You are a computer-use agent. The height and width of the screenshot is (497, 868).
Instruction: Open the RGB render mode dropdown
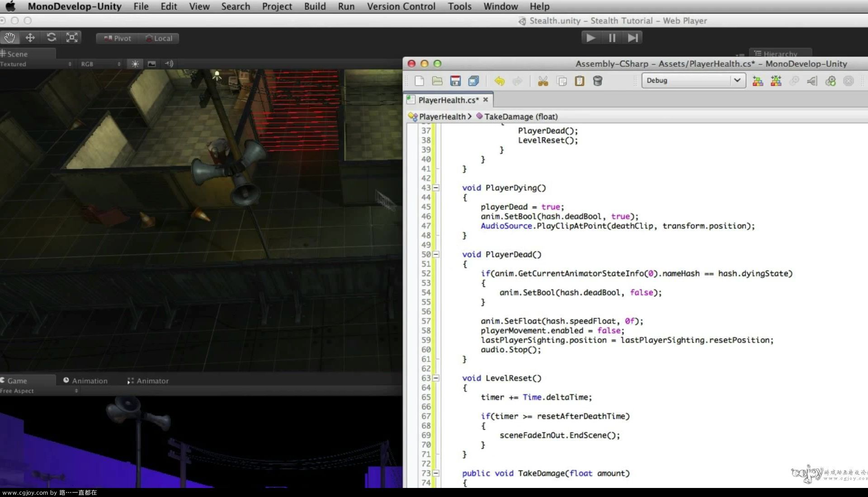point(100,64)
